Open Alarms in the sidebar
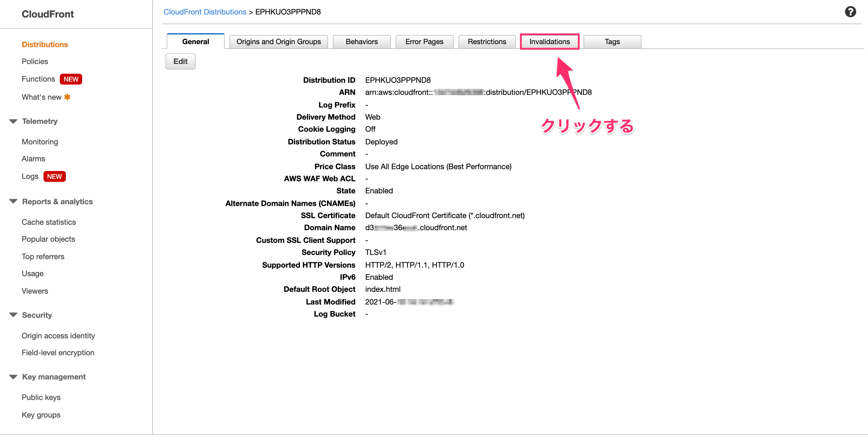The image size is (868, 435). point(33,159)
